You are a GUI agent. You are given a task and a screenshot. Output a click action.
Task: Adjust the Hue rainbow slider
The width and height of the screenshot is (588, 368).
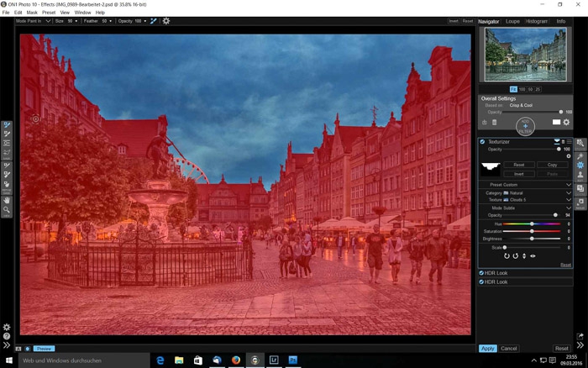pyautogui.click(x=532, y=223)
